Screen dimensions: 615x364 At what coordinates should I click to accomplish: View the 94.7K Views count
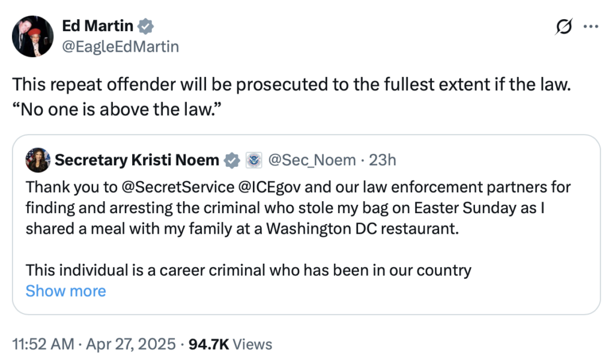point(230,344)
